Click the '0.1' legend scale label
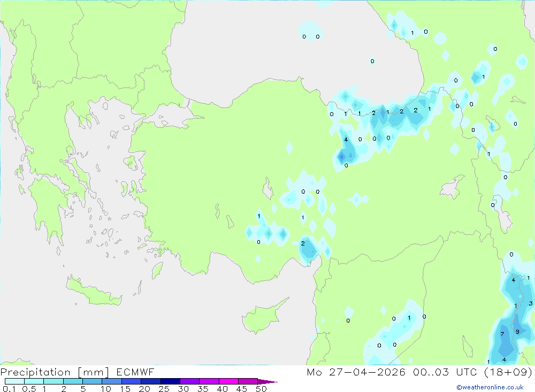The image size is (535, 392). pyautogui.click(x=9, y=389)
